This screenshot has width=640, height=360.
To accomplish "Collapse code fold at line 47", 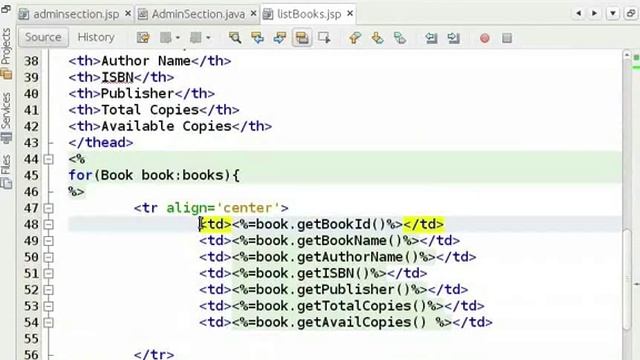I will [x=49, y=208].
